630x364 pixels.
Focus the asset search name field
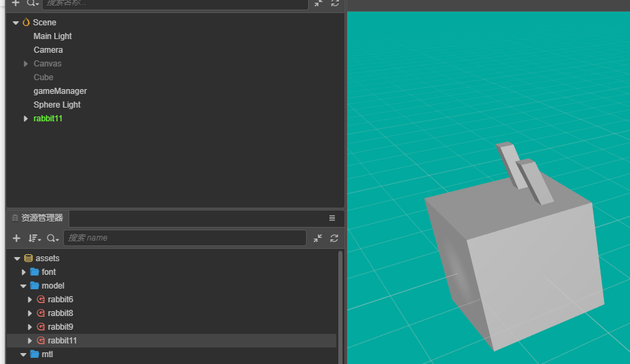(185, 238)
